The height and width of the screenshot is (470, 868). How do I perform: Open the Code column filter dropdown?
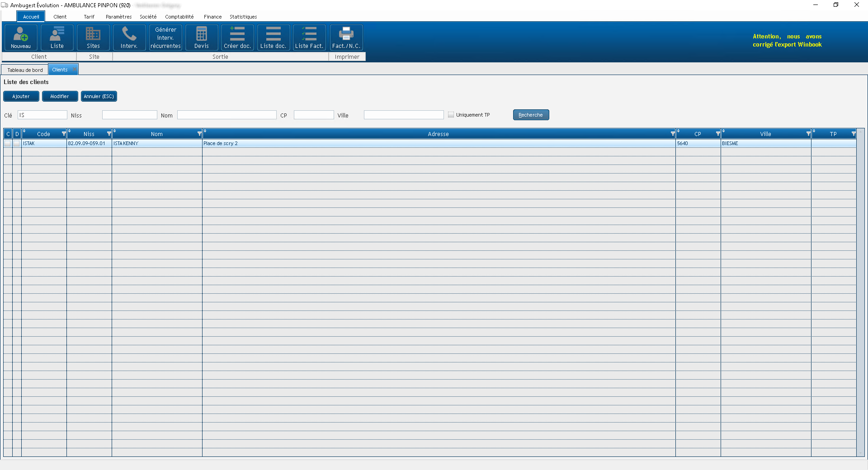click(x=64, y=134)
